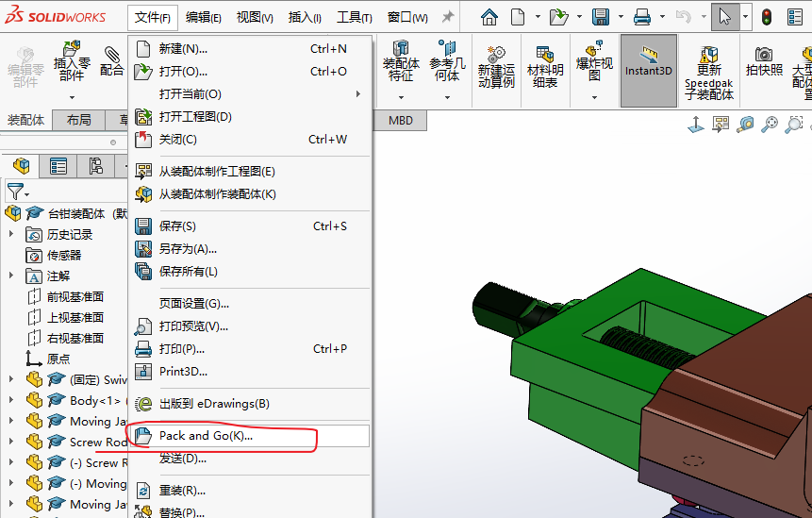The image size is (812, 518).
Task: Choose 打开(O)... from the File menu
Action: [x=250, y=72]
